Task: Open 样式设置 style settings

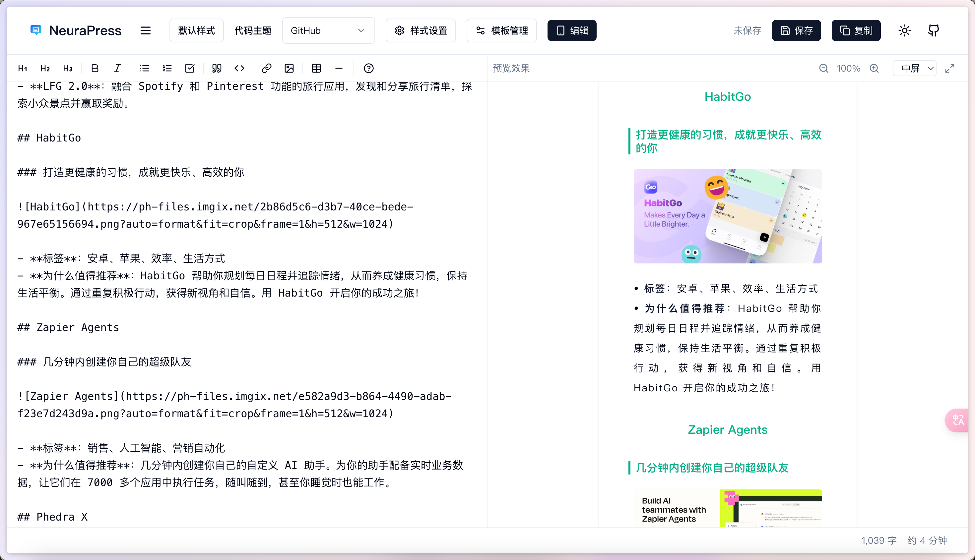Action: coord(421,30)
